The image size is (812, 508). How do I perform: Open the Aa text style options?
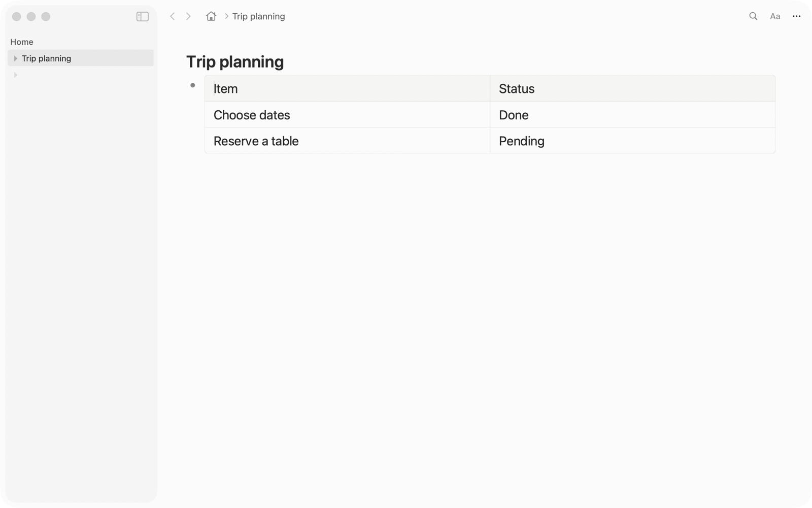click(775, 16)
